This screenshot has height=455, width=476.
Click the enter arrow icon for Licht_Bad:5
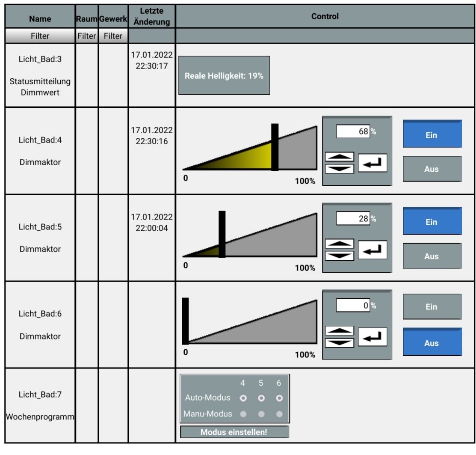373,250
